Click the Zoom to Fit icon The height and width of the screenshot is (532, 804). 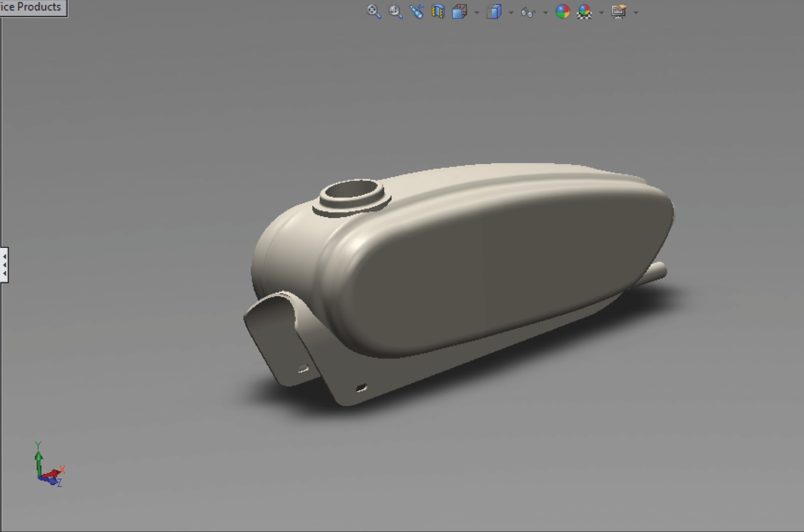tap(374, 12)
